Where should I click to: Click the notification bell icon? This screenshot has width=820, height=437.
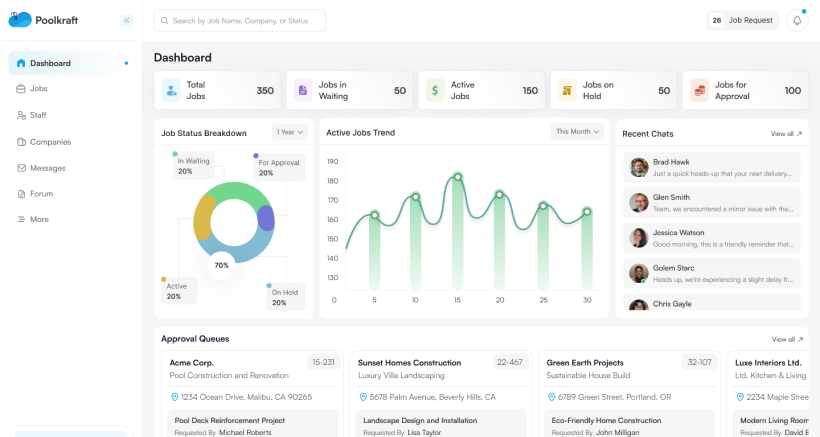point(797,20)
